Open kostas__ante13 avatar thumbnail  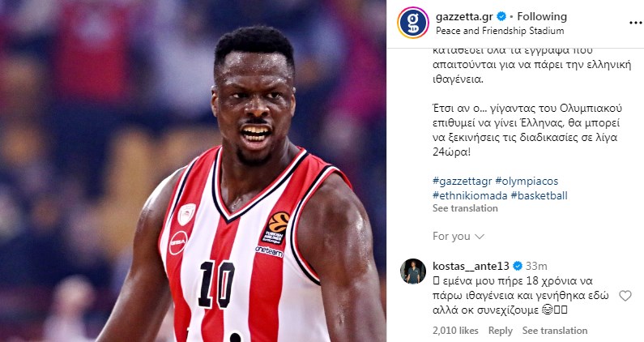[x=413, y=271]
